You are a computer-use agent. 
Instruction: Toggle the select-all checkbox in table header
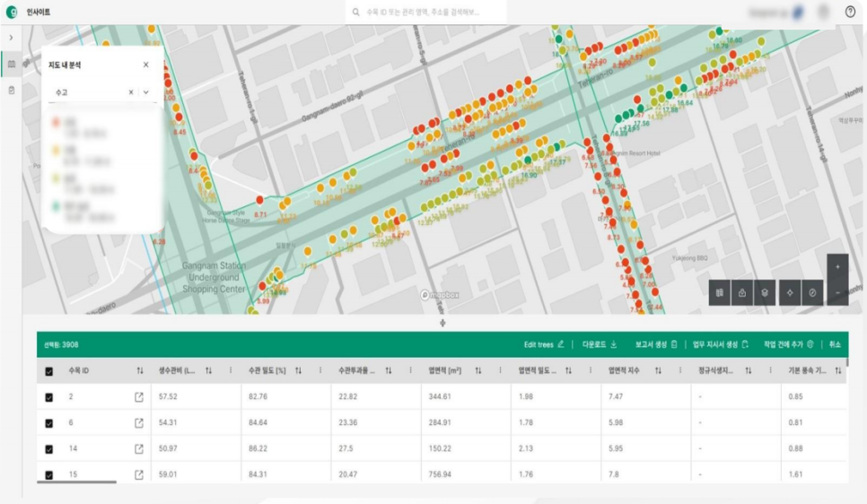point(49,371)
